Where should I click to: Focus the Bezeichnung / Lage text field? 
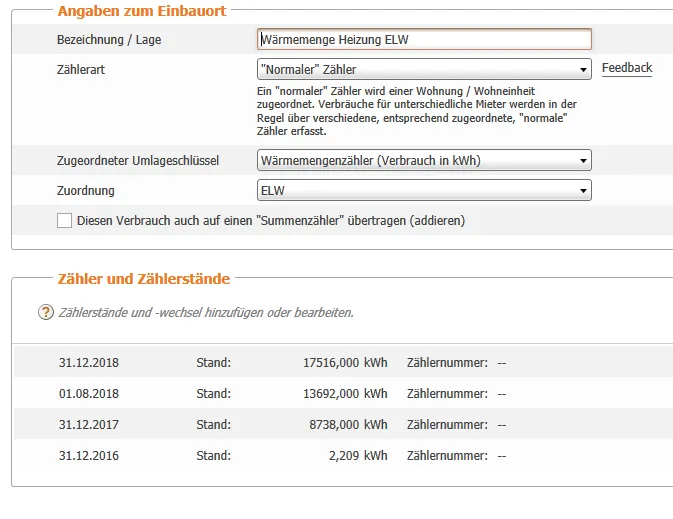(x=424, y=40)
